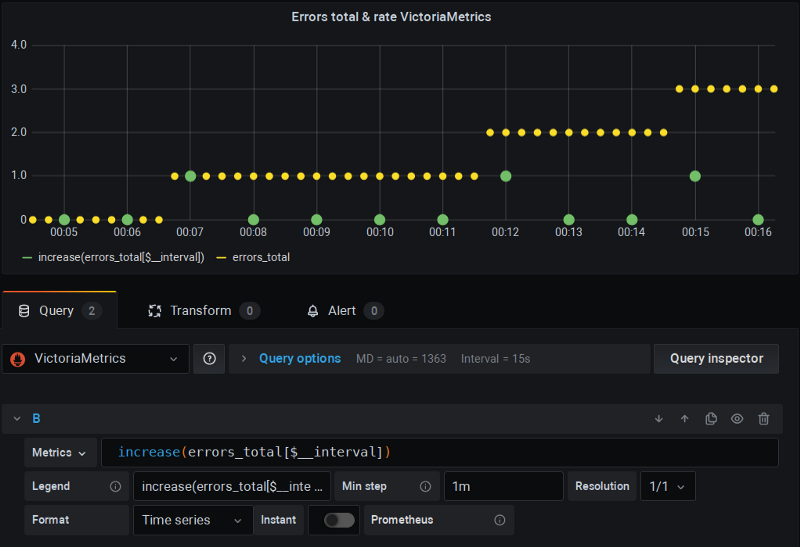Click info icon next to Min step
Screen dimensions: 800x547
(x=426, y=486)
